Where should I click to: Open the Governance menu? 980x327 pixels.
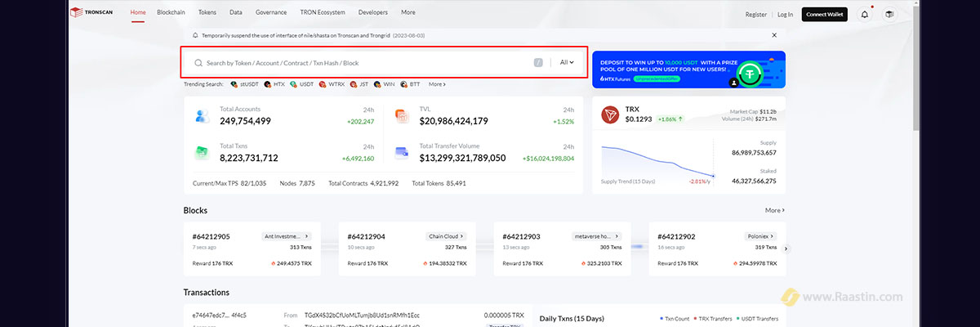click(271, 13)
